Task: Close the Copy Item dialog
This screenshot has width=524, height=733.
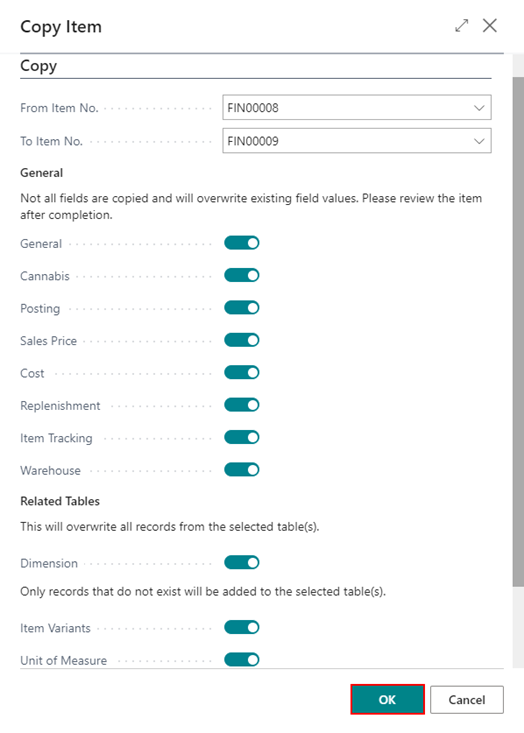Action: click(489, 26)
